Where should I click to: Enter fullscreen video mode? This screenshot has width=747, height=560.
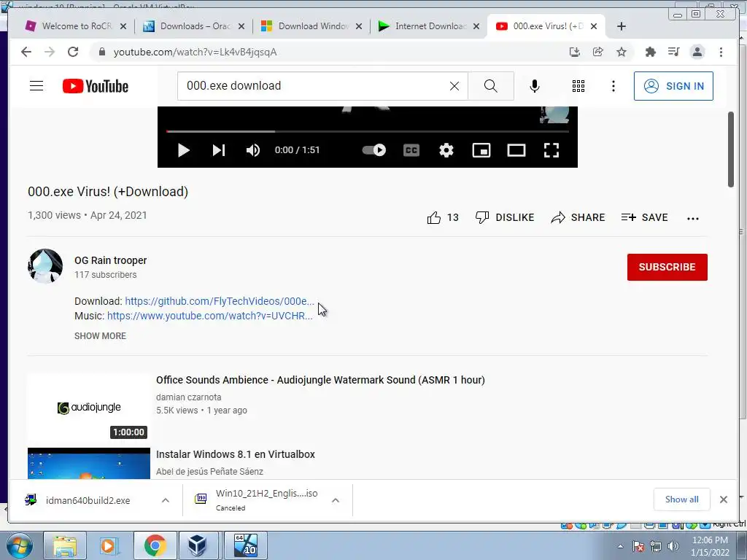pos(551,150)
